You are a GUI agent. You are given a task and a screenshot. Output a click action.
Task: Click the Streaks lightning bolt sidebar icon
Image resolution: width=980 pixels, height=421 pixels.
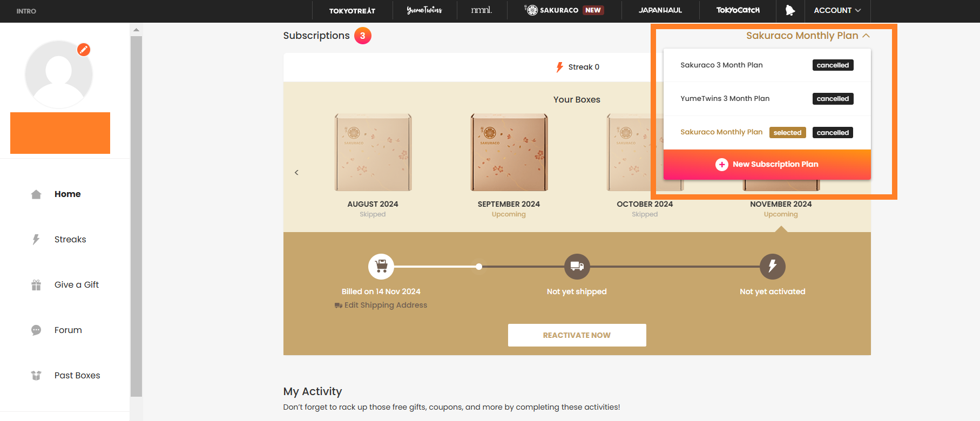(36, 239)
